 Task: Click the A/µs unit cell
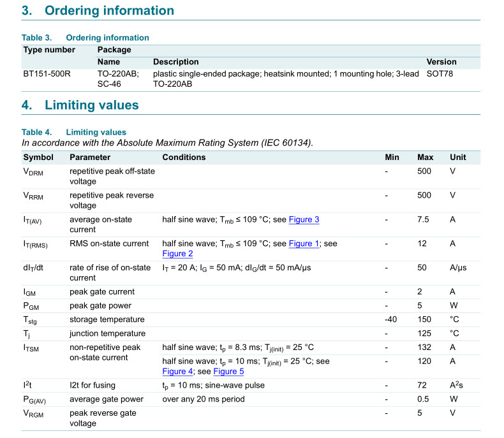(458, 268)
